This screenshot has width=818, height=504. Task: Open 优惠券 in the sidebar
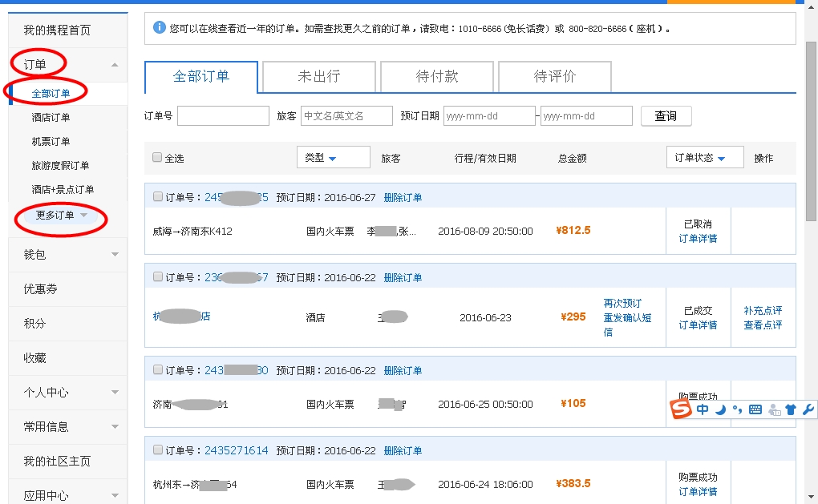tap(40, 288)
